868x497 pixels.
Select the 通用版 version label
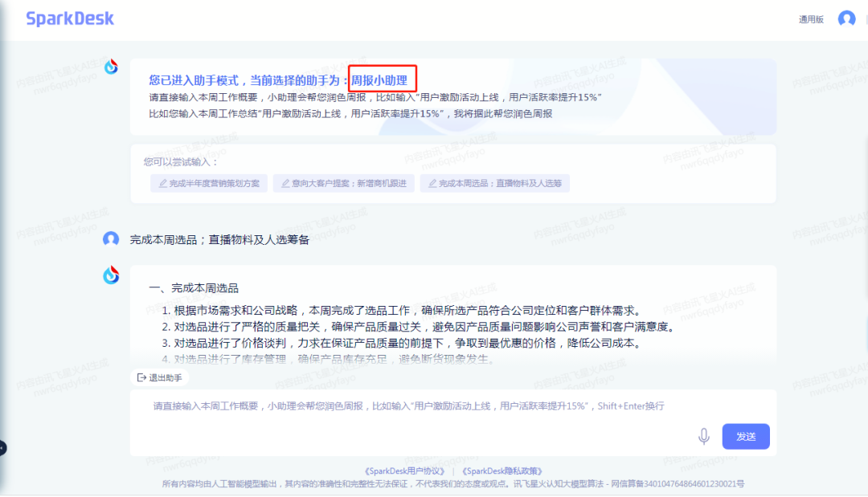pos(811,19)
